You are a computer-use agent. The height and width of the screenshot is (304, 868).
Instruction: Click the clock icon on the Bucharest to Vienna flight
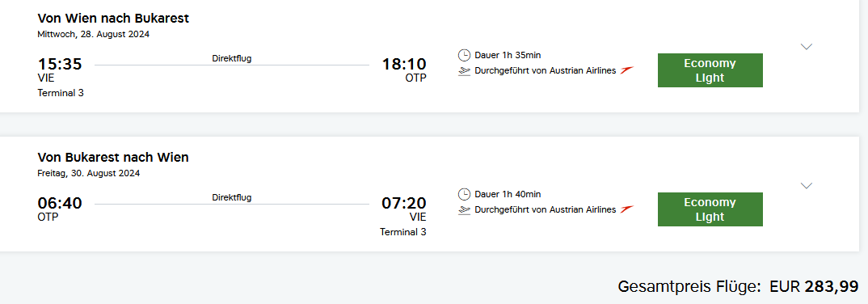click(x=464, y=194)
